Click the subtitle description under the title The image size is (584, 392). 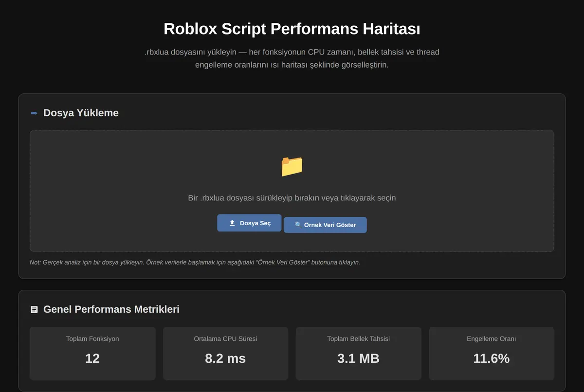point(292,58)
